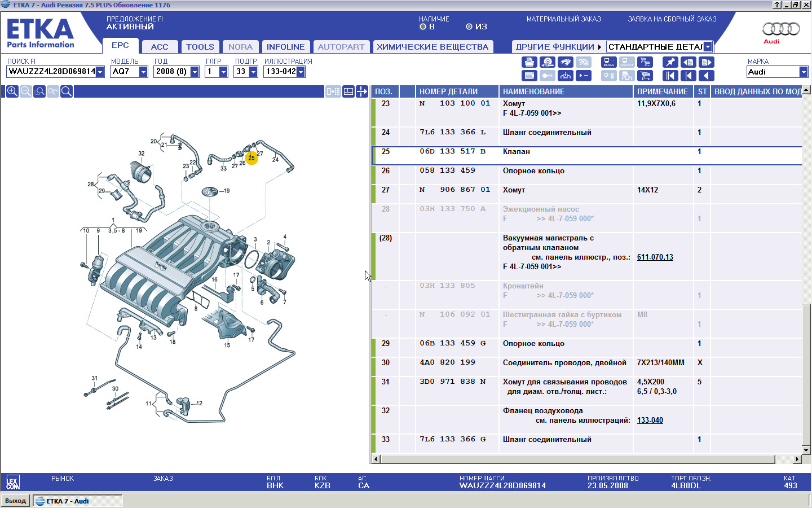812x508 pixels.
Task: Follow the 611-070,13 illustration link
Action: click(655, 257)
